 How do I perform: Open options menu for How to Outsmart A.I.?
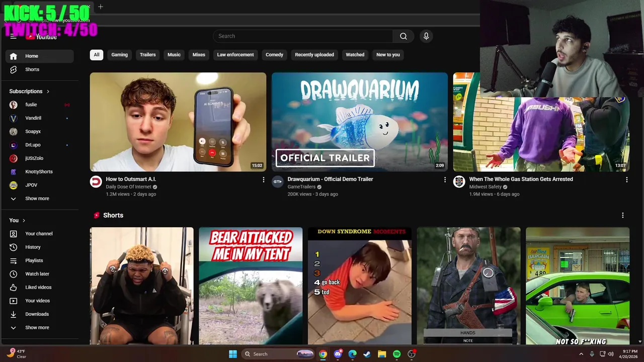tap(263, 179)
